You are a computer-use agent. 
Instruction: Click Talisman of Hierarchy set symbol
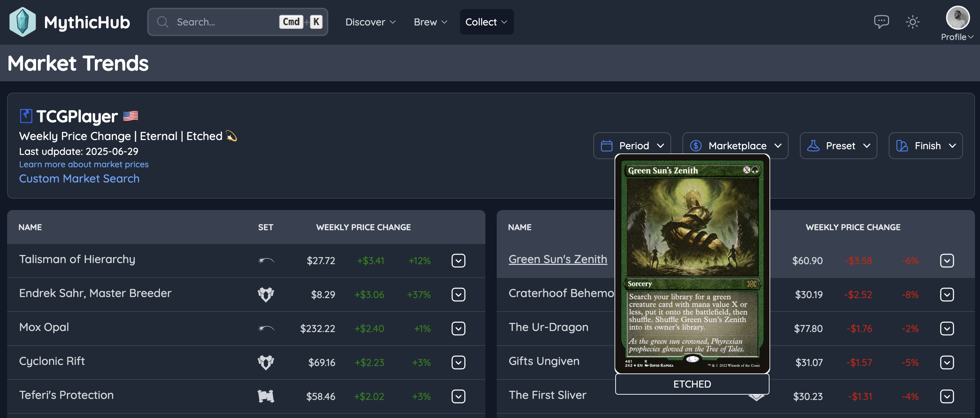[x=266, y=261]
